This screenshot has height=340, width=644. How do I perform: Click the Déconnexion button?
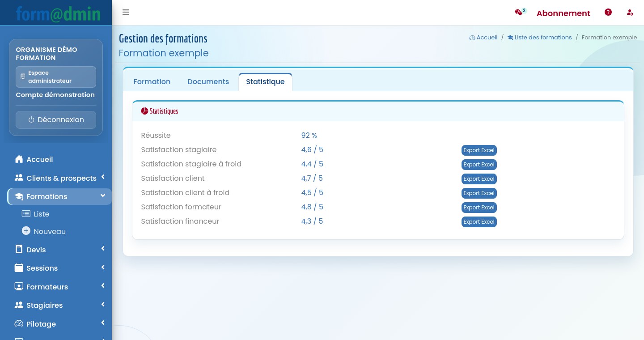coord(56,120)
